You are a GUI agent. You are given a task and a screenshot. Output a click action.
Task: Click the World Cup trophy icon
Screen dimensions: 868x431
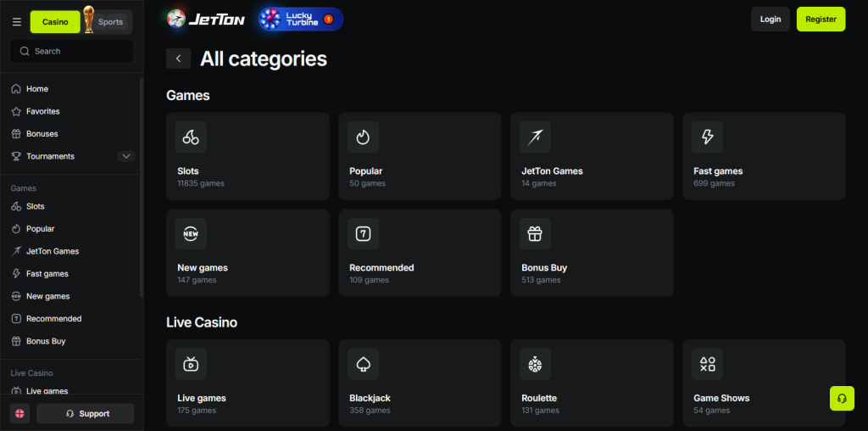88,20
